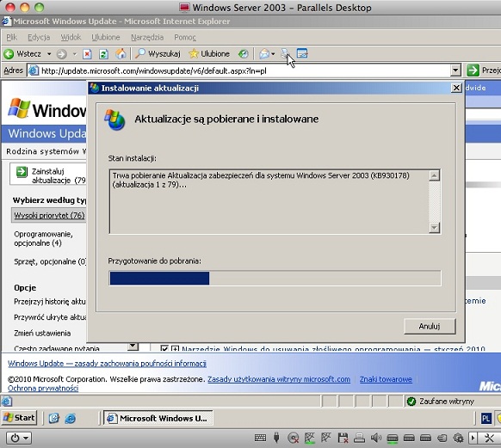Click the green Wstecz back arrow

(x=9, y=54)
